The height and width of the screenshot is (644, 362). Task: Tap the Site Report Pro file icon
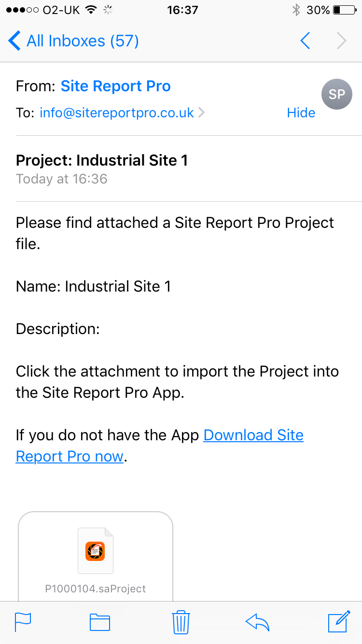point(96,551)
